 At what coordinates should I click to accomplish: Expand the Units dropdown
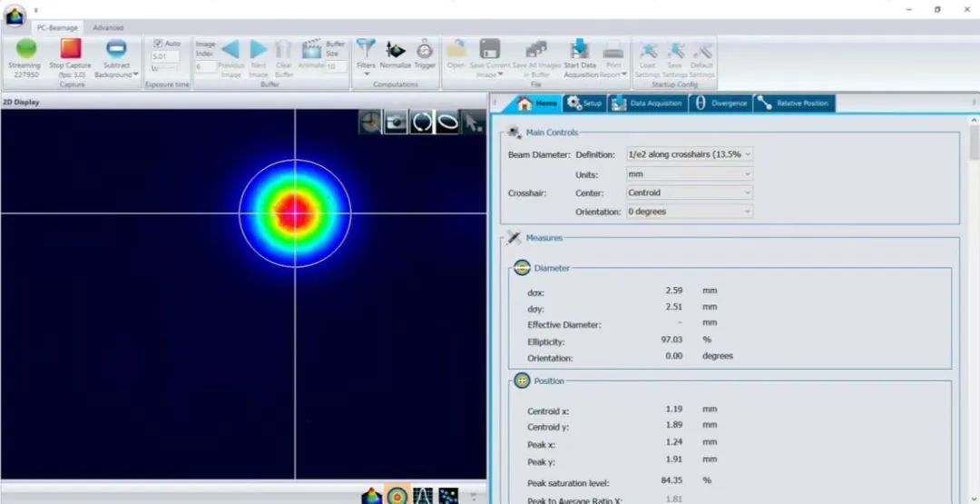(690, 173)
